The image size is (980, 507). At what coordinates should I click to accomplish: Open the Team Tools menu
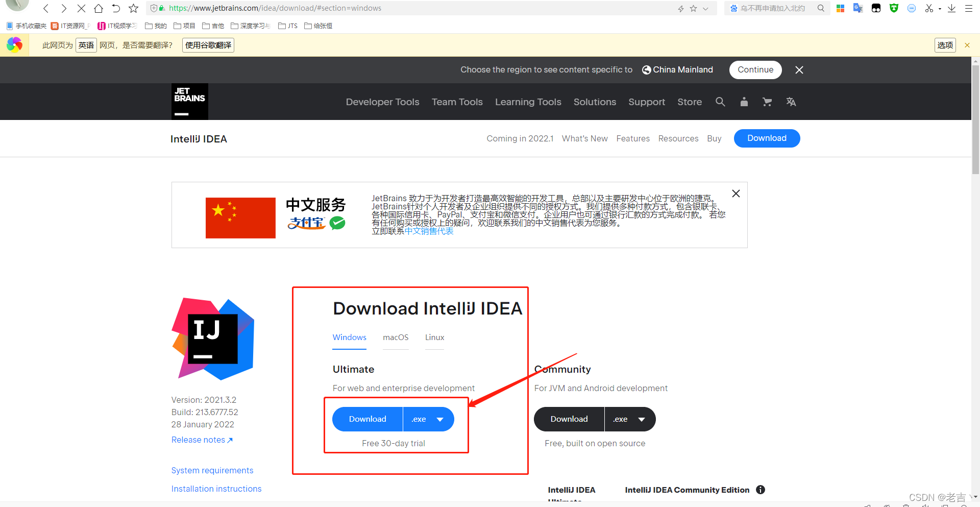coord(457,102)
